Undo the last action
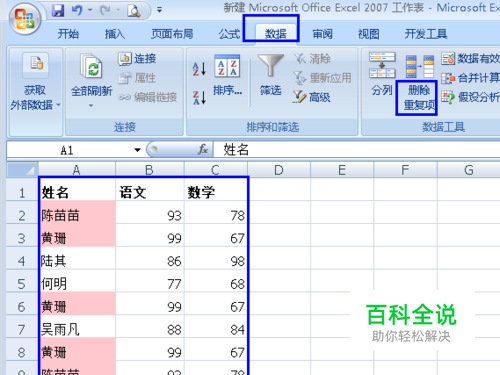This screenshot has height=375, width=500. pyautogui.click(x=77, y=11)
